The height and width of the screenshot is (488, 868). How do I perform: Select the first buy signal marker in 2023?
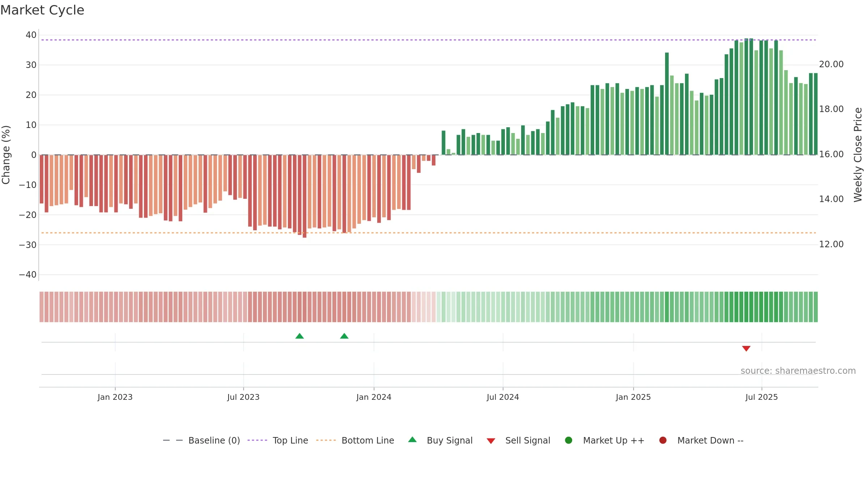pyautogui.click(x=299, y=336)
